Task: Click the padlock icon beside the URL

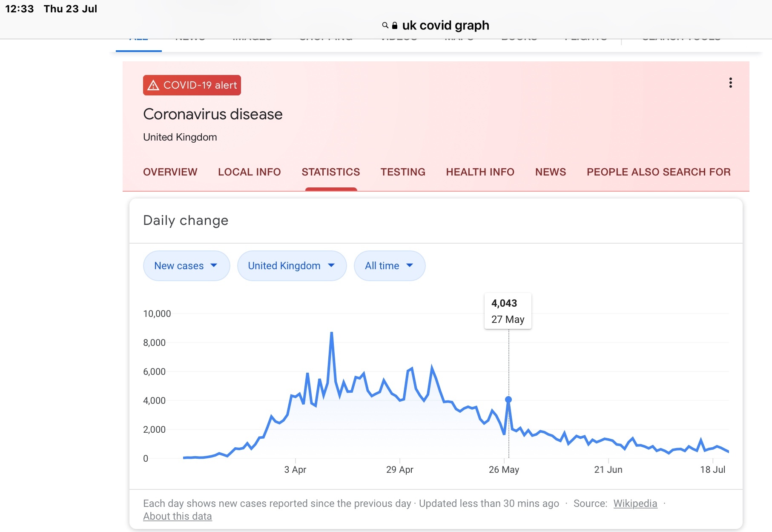Action: (395, 26)
